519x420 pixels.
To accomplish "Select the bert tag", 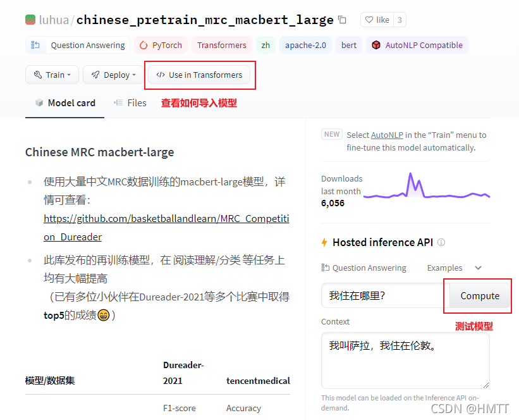I will click(x=349, y=45).
